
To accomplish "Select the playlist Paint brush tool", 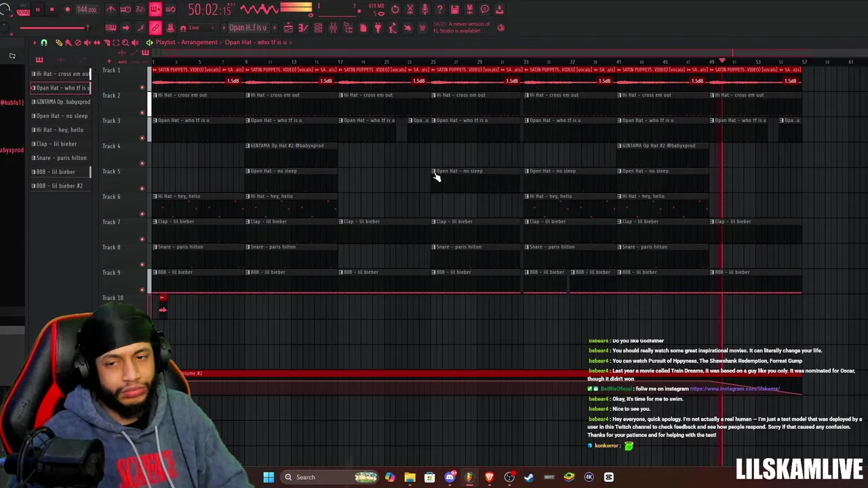I will 68,43.
